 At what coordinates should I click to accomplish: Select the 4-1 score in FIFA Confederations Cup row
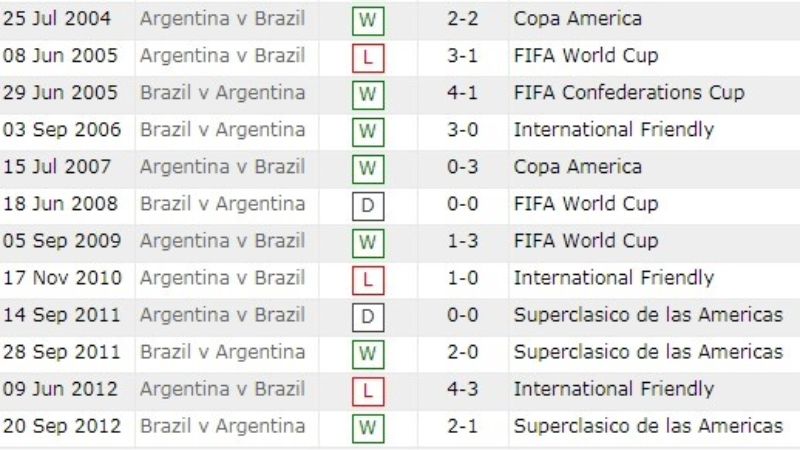(x=462, y=93)
